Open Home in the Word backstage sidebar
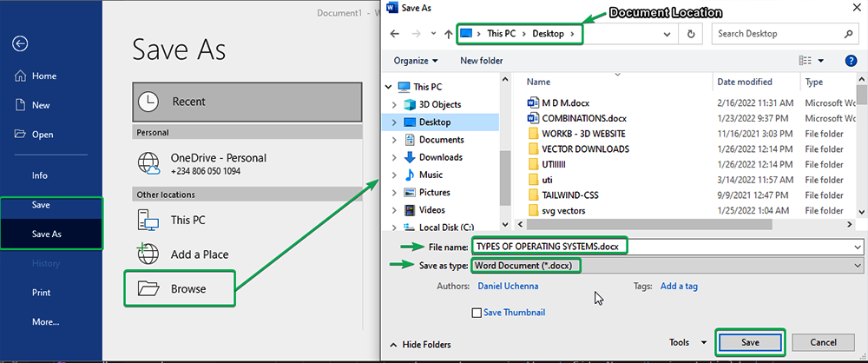Viewport: 868px width, 363px height. click(36, 76)
